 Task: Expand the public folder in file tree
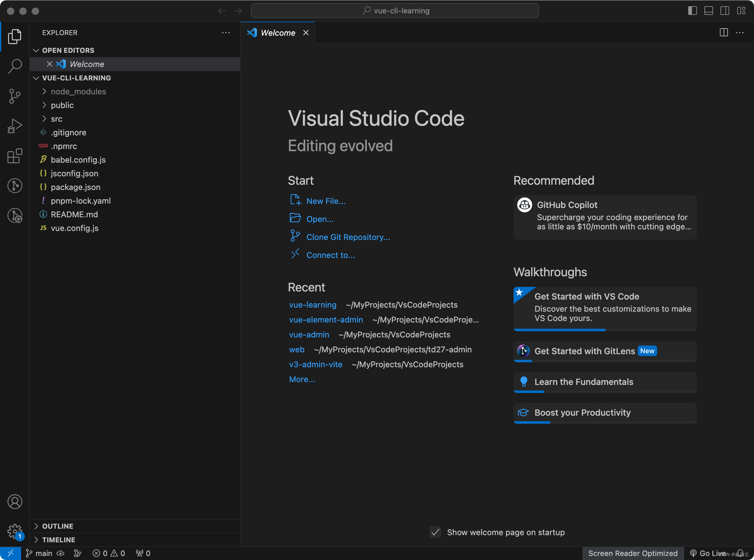point(62,105)
